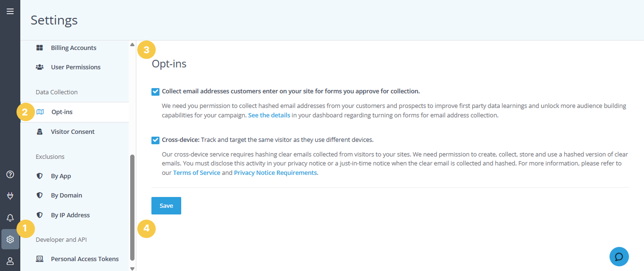Screen dimensions: 644x271
Task: Open the hamburger menu icon
Action: click(x=10, y=11)
